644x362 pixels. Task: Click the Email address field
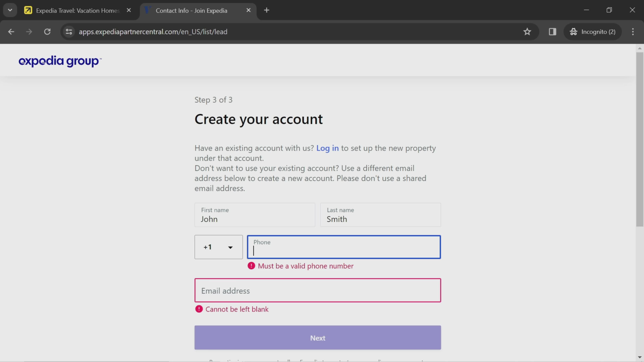click(318, 290)
